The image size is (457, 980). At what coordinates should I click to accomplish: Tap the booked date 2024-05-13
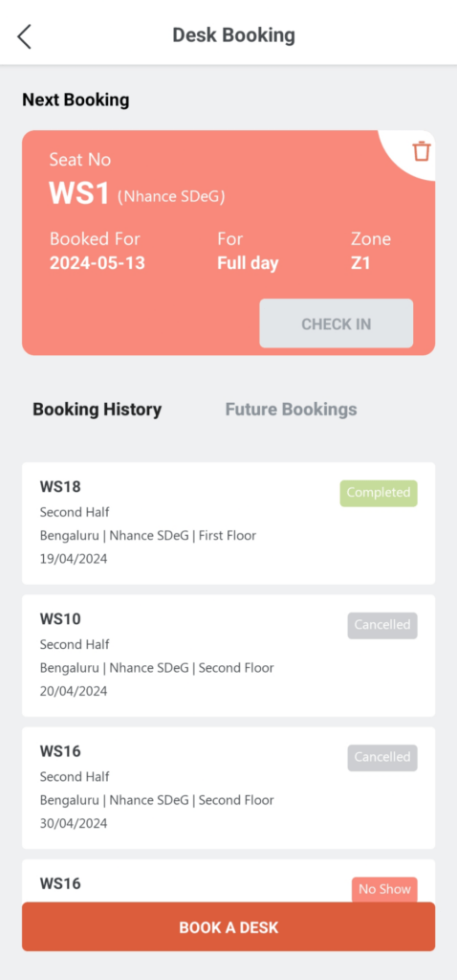pos(98,263)
